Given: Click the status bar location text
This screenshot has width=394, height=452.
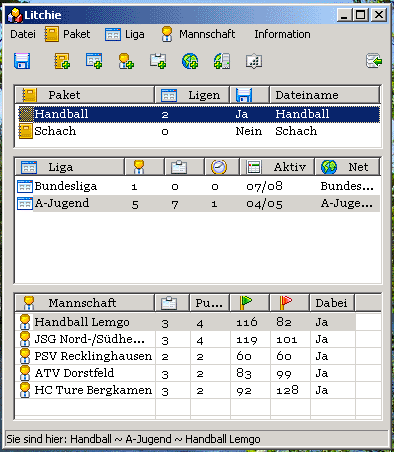Looking at the screenshot, I should point(133,439).
